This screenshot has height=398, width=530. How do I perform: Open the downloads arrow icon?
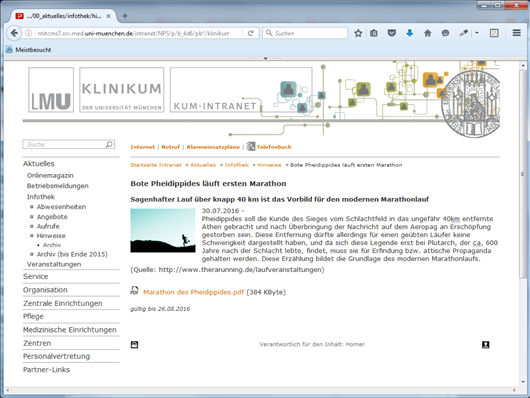point(410,33)
